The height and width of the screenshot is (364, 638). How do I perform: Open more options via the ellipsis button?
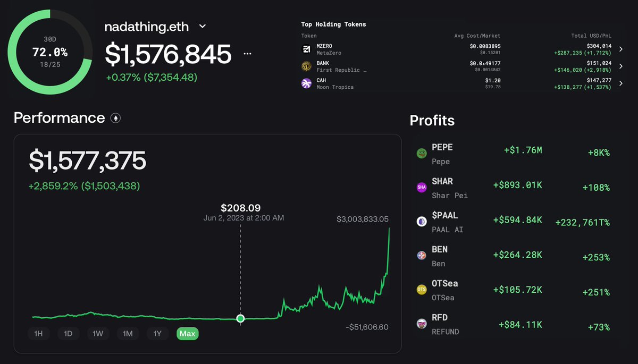pyautogui.click(x=248, y=53)
